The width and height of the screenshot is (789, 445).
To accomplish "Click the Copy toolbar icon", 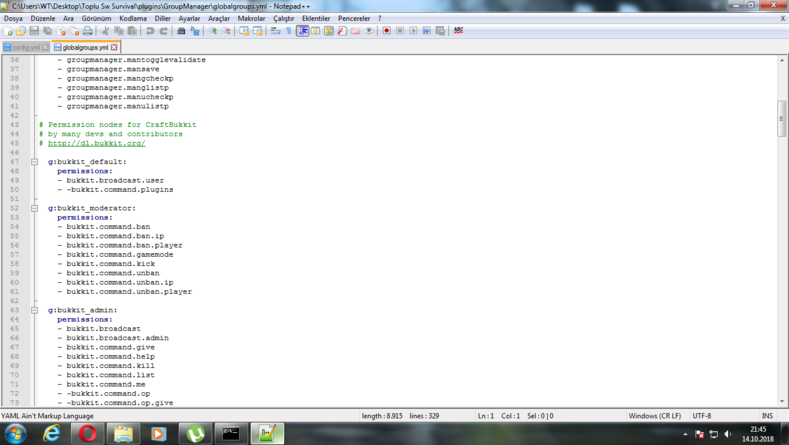I will point(119,31).
